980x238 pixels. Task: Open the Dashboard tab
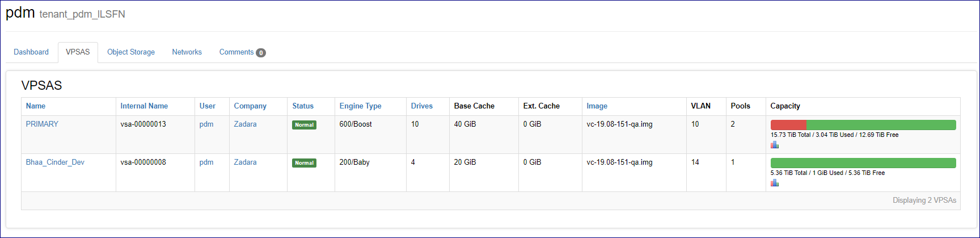pyautogui.click(x=31, y=52)
